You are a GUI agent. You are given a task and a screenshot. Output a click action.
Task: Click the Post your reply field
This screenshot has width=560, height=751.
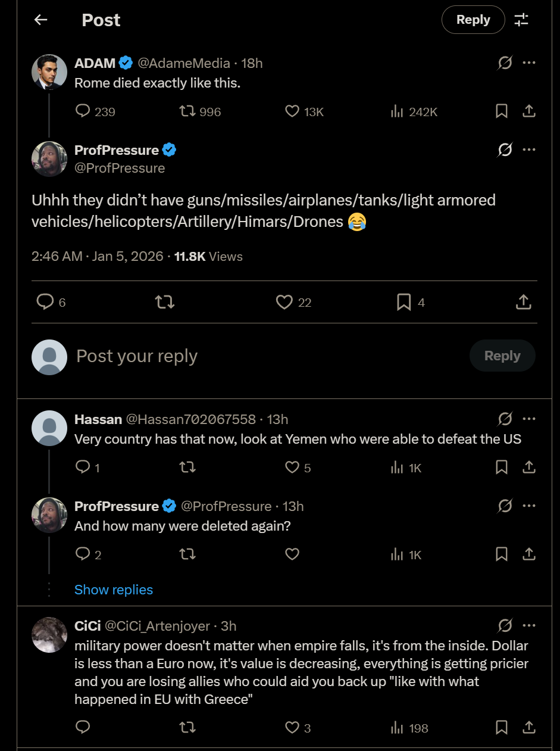(x=238, y=356)
